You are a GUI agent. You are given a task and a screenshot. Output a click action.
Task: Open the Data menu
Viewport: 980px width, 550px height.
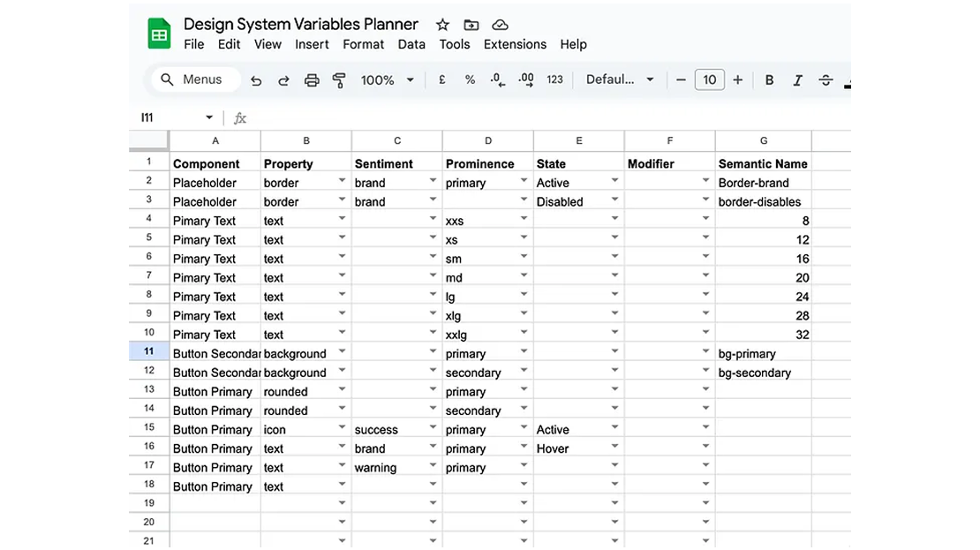411,44
